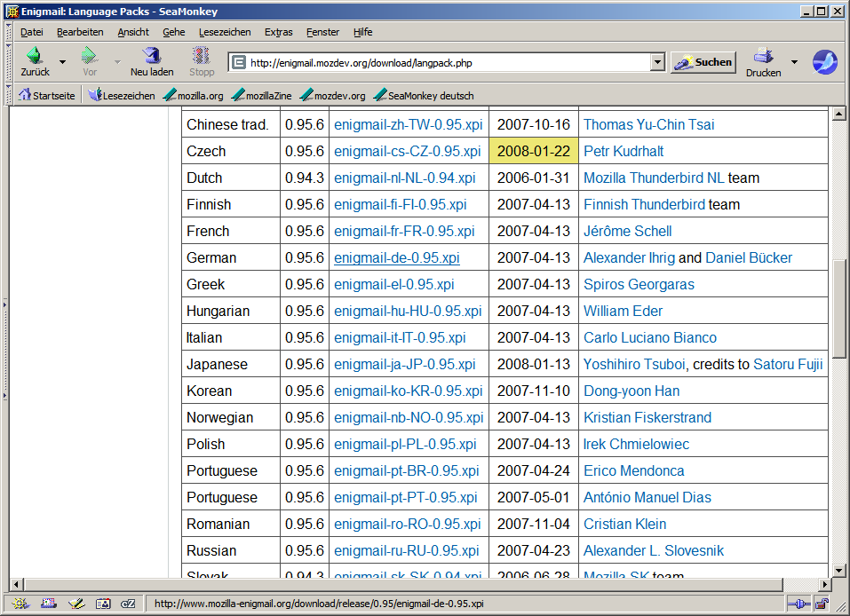The height and width of the screenshot is (616, 850).
Task: Collapse the menu bar toolbar grippy
Action: pos(8,32)
